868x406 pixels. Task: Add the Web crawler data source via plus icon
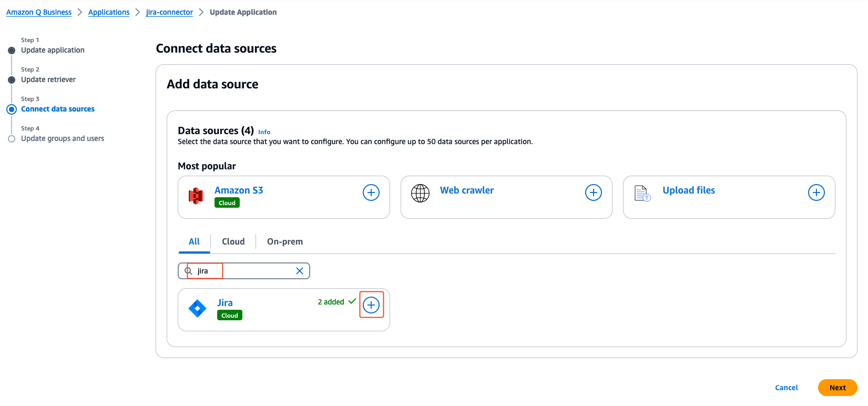(x=594, y=192)
